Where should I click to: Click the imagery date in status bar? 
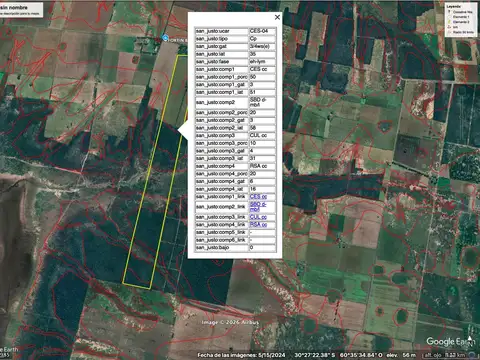[x=242, y=355]
